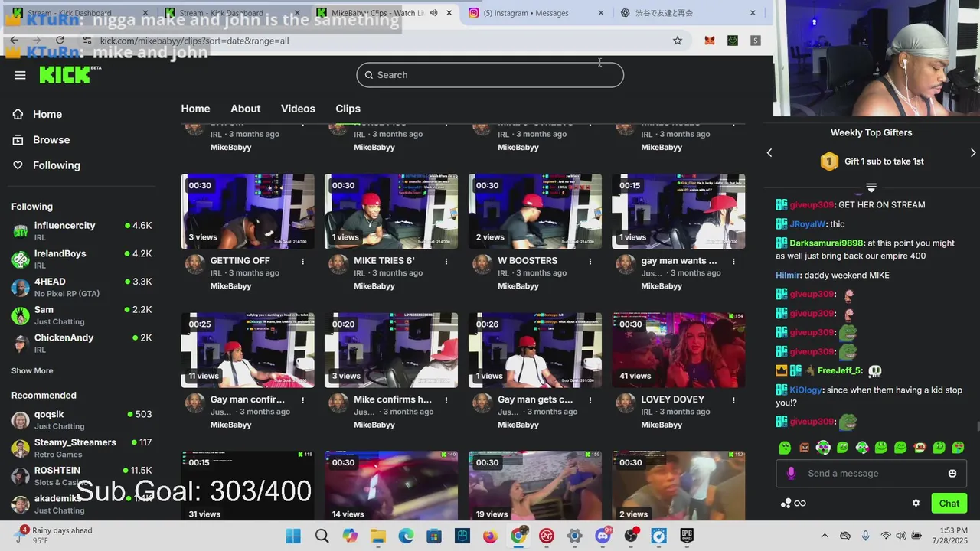Open options menu for Mike confirms h... clip

coord(446,399)
